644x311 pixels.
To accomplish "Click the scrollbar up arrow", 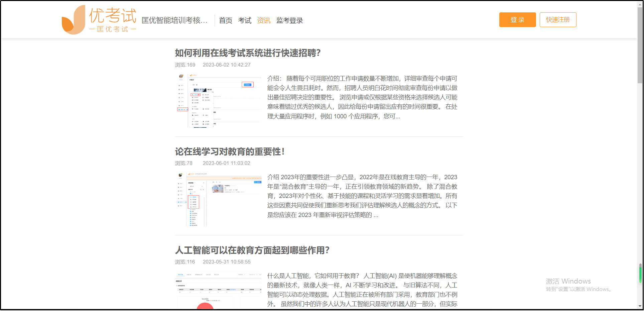I will [640, 3].
